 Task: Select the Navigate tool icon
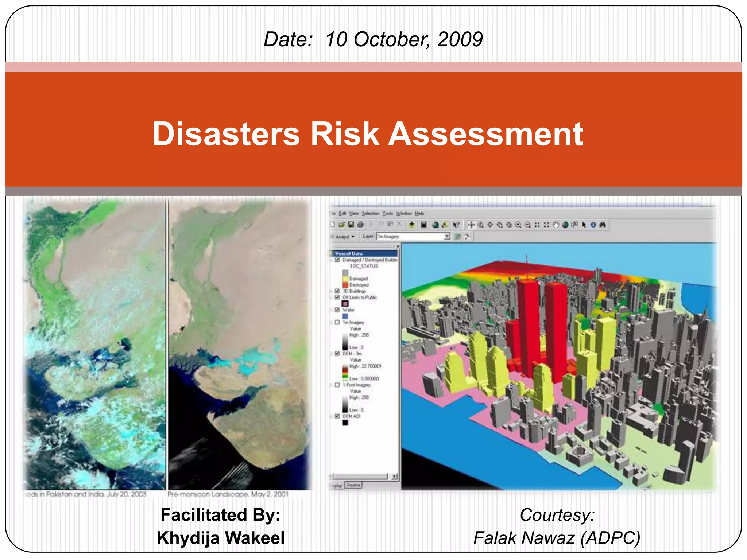click(471, 225)
